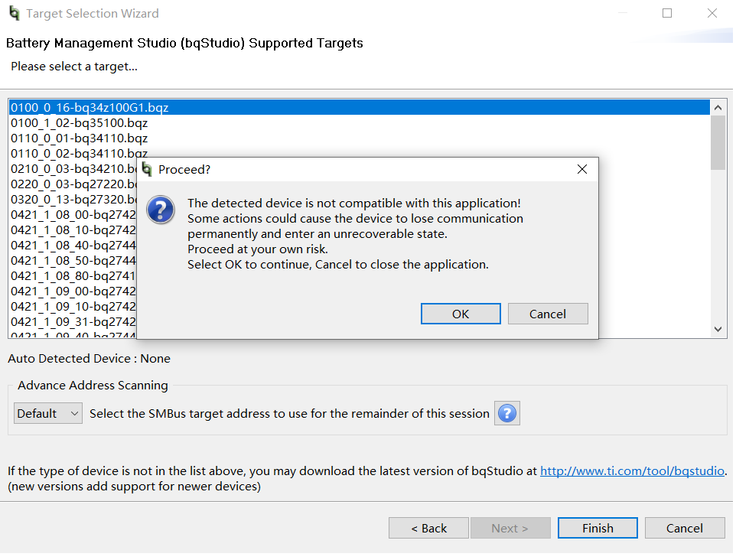Select 0110_0_01-bq34110.bqz target
736x560 pixels.
(359, 138)
